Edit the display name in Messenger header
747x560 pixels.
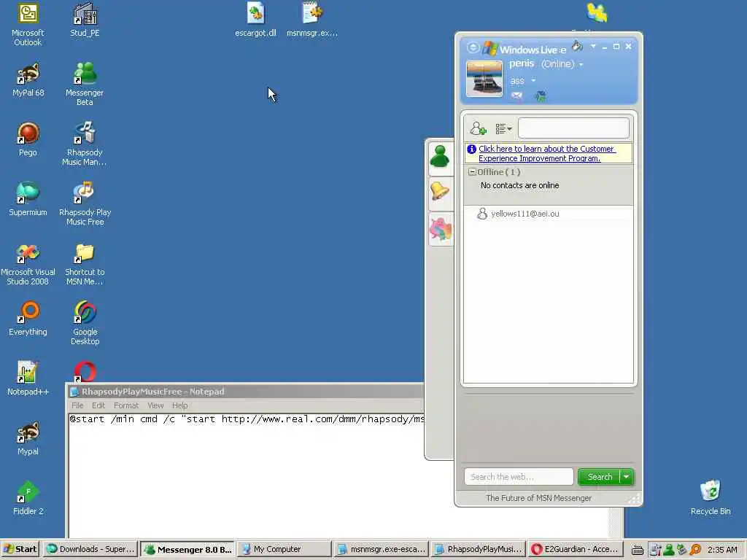(522, 63)
